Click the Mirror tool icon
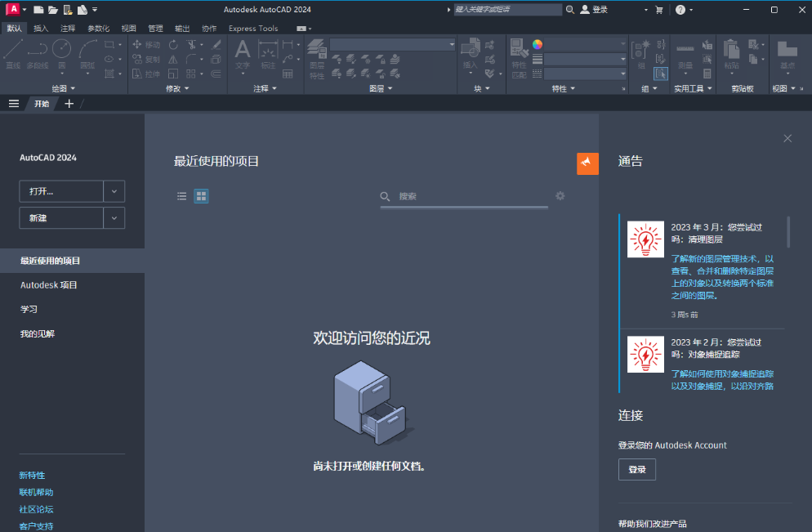 [173, 59]
